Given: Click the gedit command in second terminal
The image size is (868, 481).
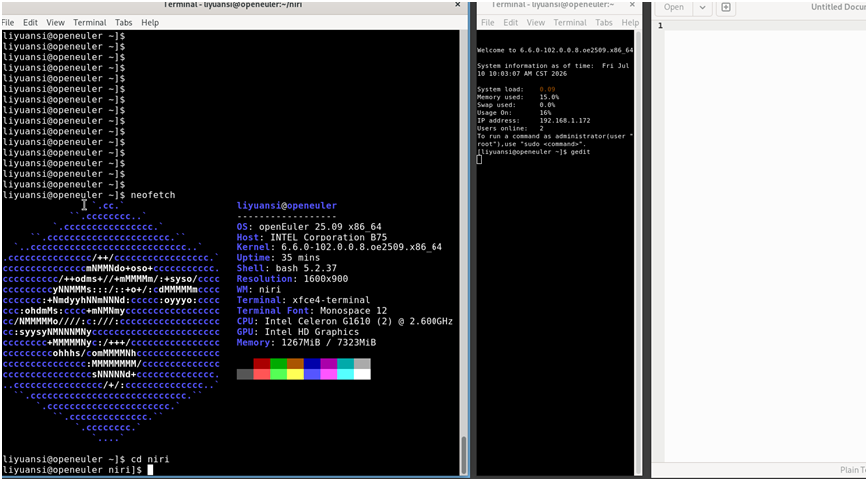Looking at the screenshot, I should click(x=580, y=152).
